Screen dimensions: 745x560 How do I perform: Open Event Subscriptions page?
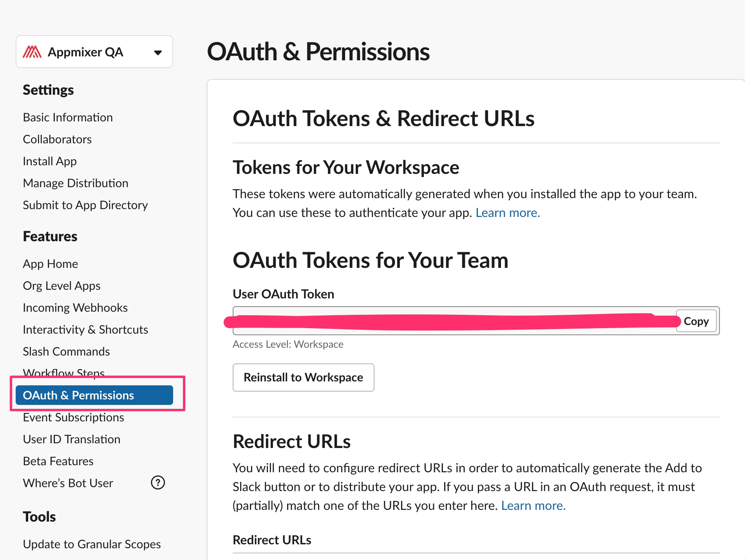point(73,417)
